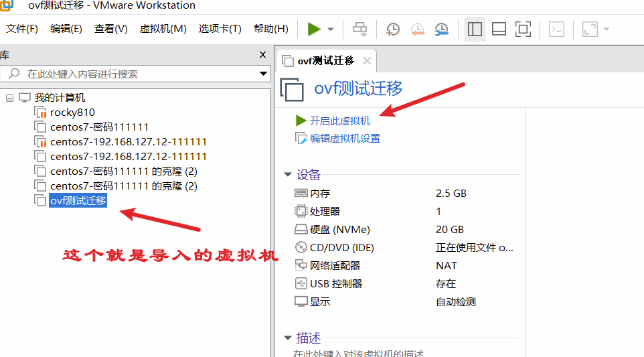Image resolution: width=644 pixels, height=357 pixels.
Task: Click the rocky810 suspended VM icon
Action: [40, 112]
